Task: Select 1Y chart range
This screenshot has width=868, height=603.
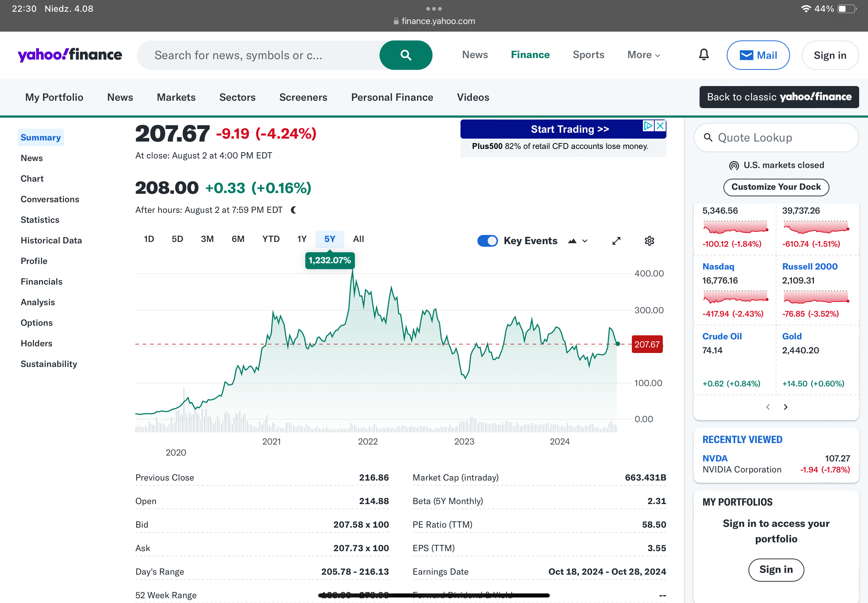Action: [302, 239]
